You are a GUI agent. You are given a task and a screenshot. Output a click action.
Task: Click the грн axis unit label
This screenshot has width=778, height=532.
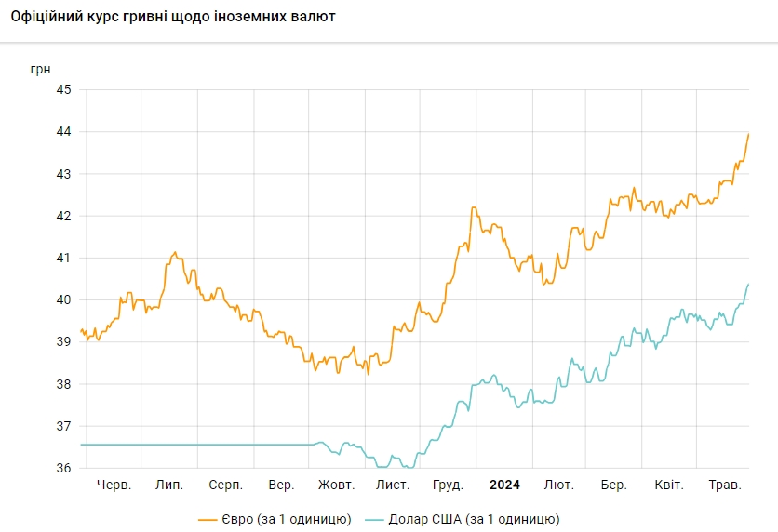pos(41,69)
